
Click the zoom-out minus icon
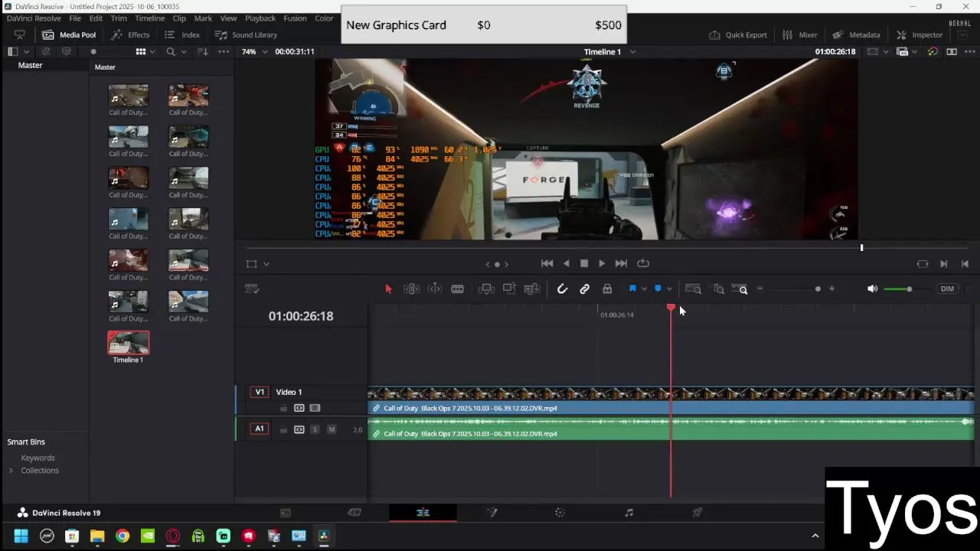point(759,289)
